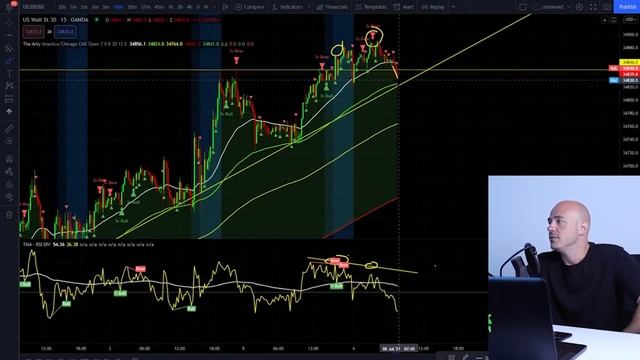Open the Indicators dialog
The height and width of the screenshot is (360, 640).
(x=287, y=7)
